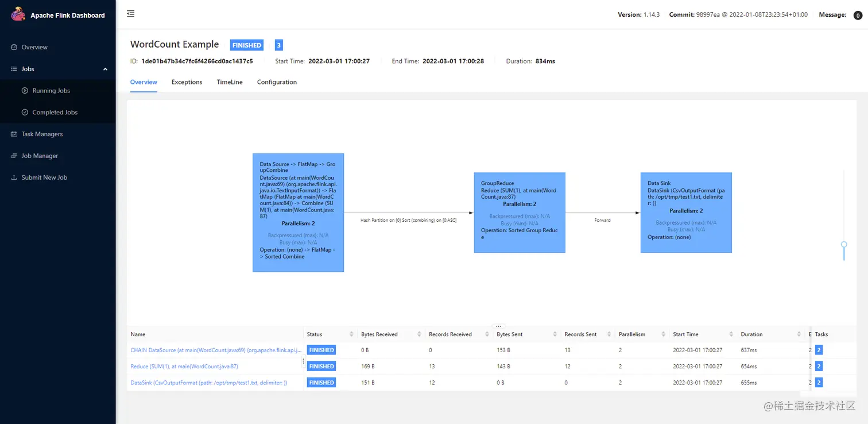Click the Message count badge

tap(858, 16)
